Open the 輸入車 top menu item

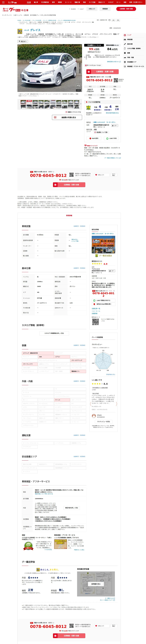[x=36, y=2]
